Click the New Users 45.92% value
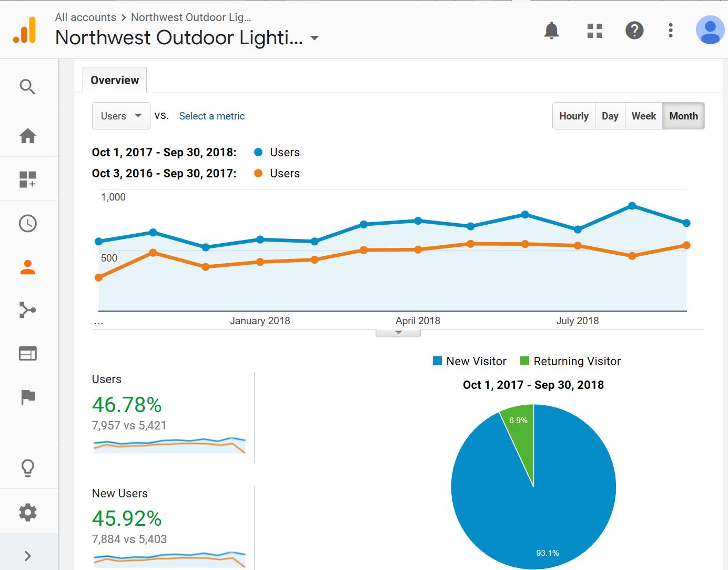728x570 pixels. coord(127,518)
